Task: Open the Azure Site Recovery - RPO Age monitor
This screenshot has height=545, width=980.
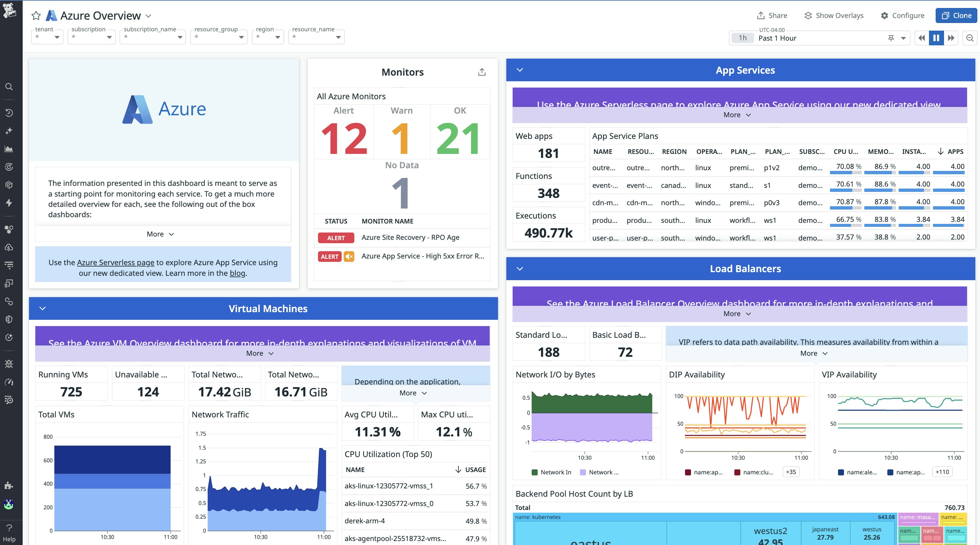Action: pyautogui.click(x=410, y=237)
